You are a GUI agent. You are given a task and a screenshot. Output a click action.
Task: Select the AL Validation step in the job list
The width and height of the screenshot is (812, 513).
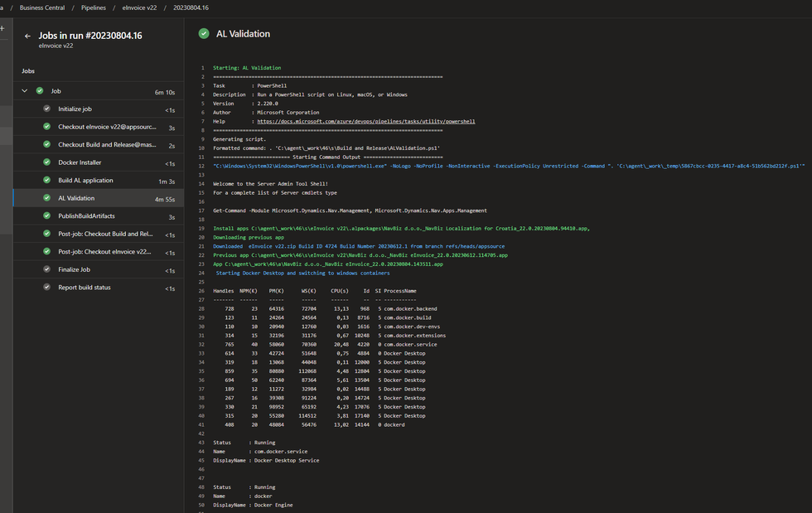99,198
